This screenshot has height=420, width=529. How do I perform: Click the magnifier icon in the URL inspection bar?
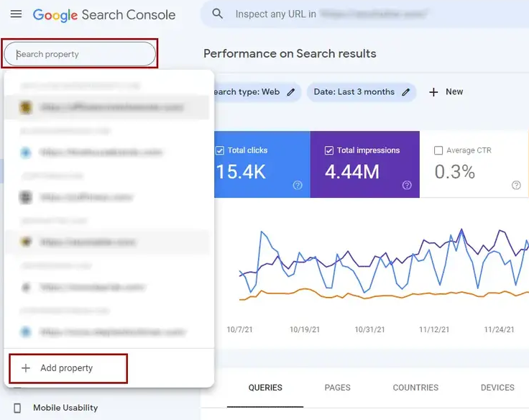[x=217, y=14]
